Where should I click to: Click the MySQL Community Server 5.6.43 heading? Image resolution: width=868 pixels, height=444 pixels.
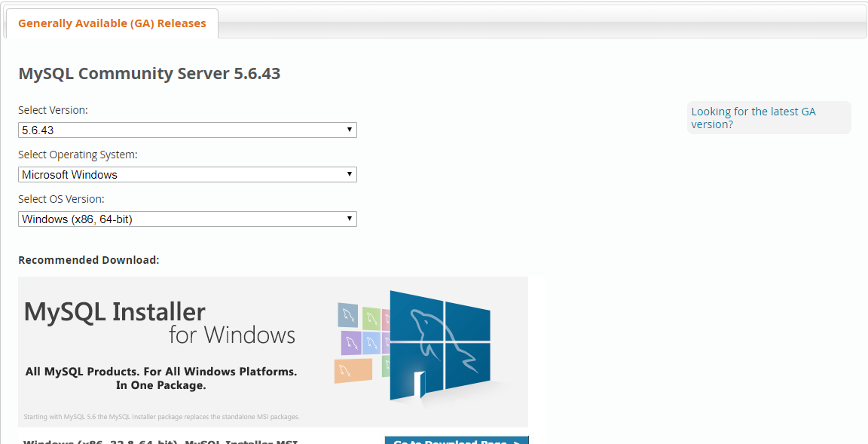coord(149,74)
